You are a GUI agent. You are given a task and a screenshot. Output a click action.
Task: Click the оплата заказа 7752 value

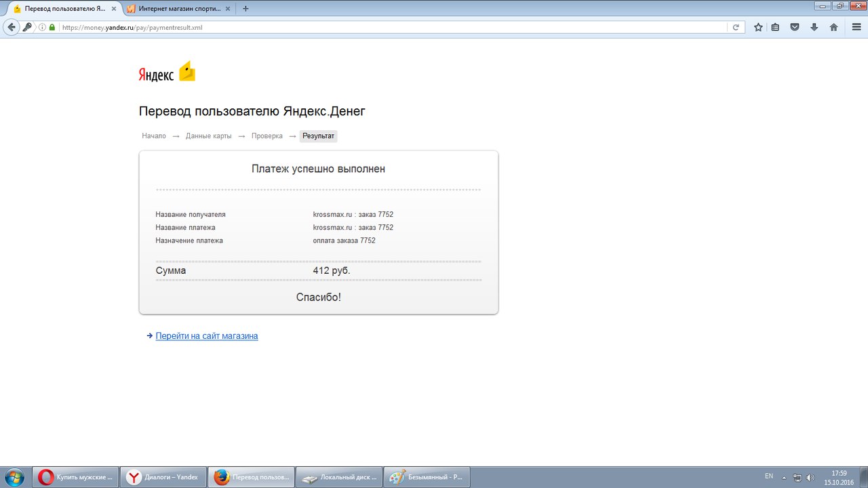tap(344, 241)
